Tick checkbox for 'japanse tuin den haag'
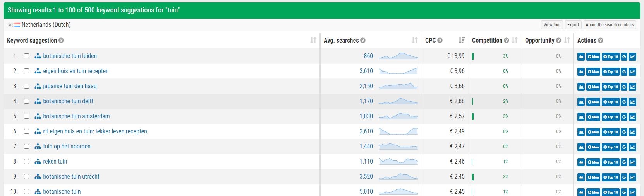Viewport: 644px width, 196px height. click(26, 86)
